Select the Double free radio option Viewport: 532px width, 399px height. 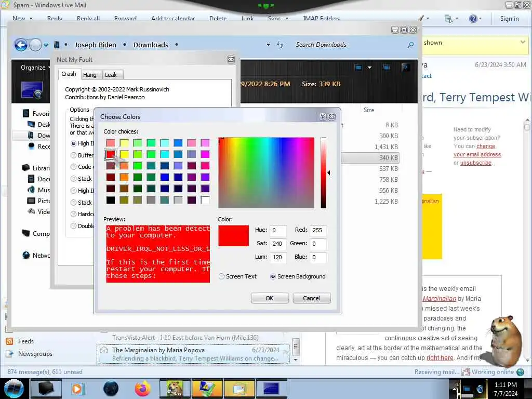click(x=73, y=226)
